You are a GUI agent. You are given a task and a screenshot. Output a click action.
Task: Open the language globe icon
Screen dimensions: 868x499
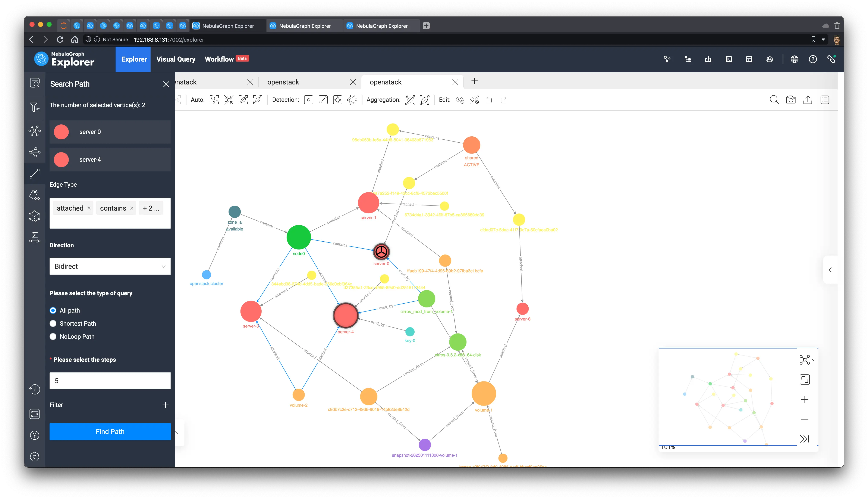click(794, 59)
